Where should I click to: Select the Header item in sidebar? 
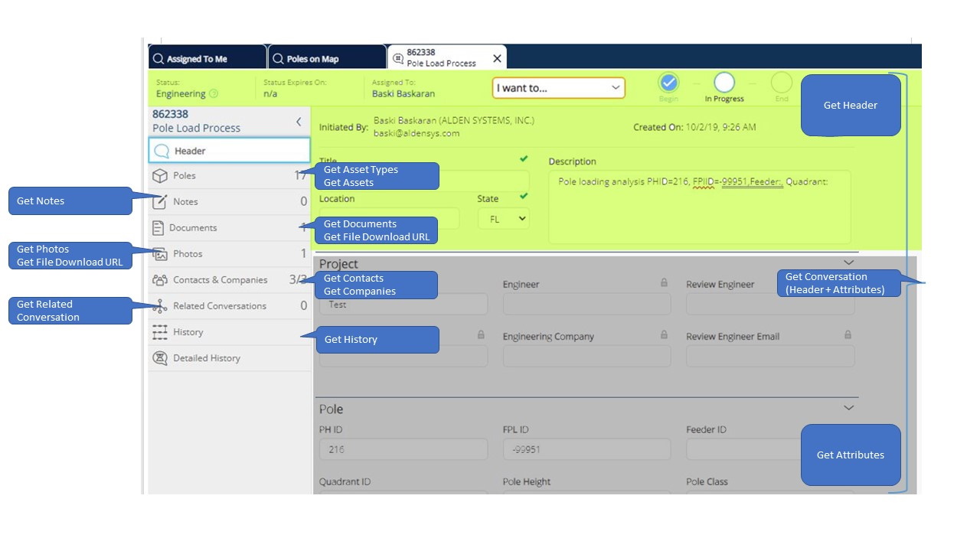[x=229, y=151]
